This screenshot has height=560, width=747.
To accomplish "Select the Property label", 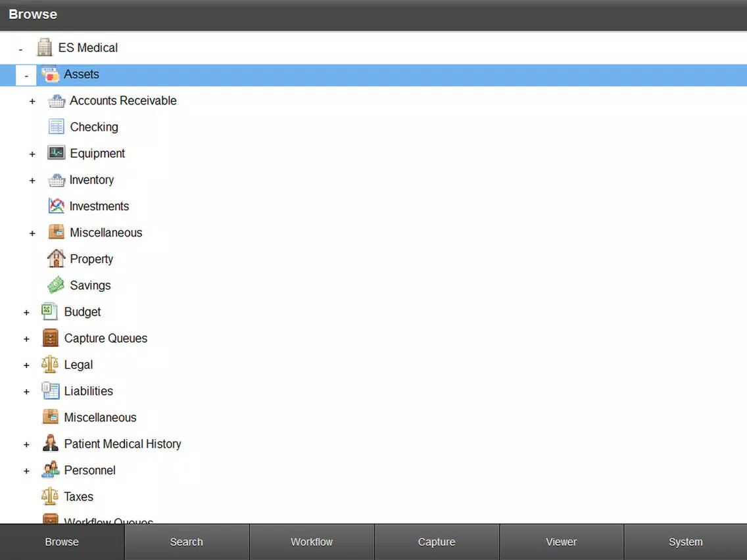I will pyautogui.click(x=91, y=259).
